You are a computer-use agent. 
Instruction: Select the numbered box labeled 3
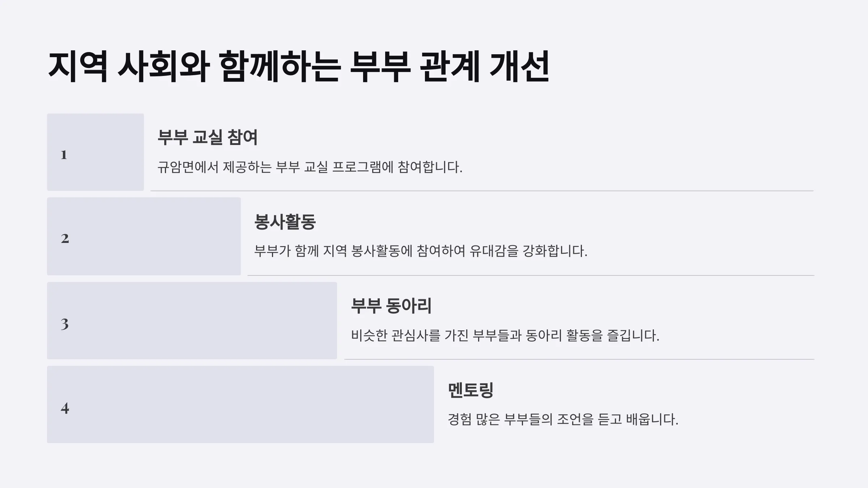click(x=192, y=321)
